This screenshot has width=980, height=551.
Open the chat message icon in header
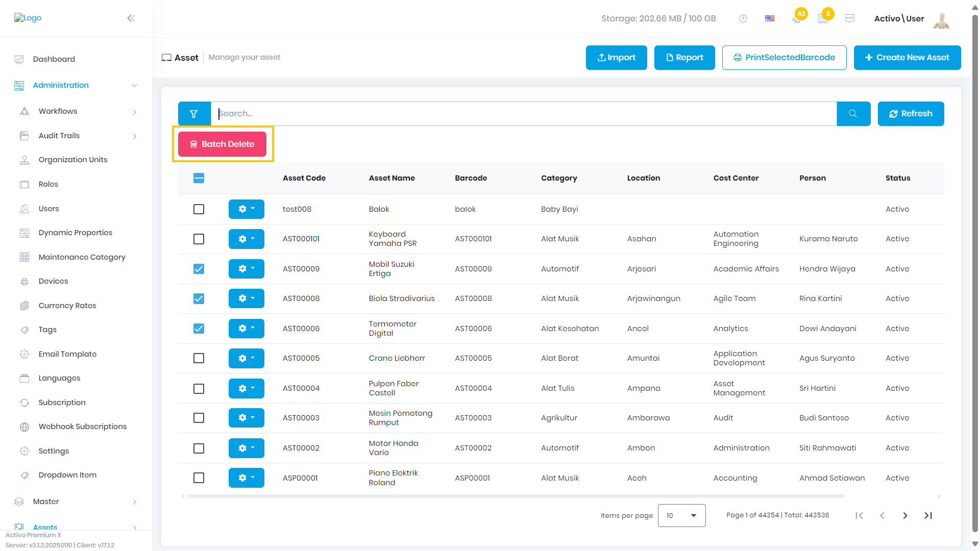click(850, 18)
